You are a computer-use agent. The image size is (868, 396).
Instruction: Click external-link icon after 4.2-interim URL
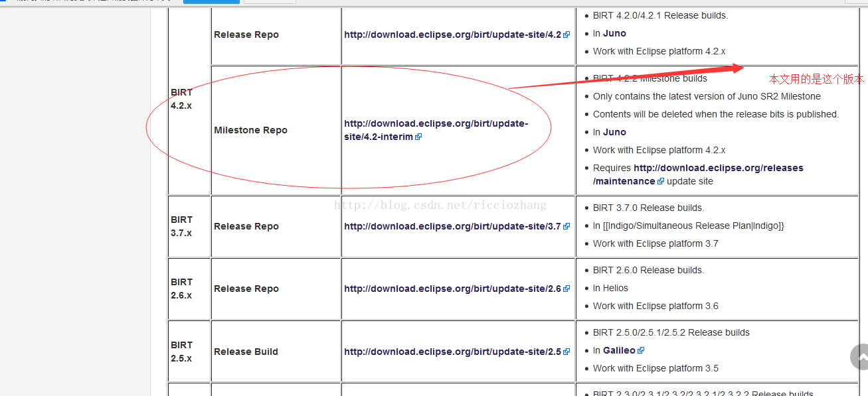418,137
